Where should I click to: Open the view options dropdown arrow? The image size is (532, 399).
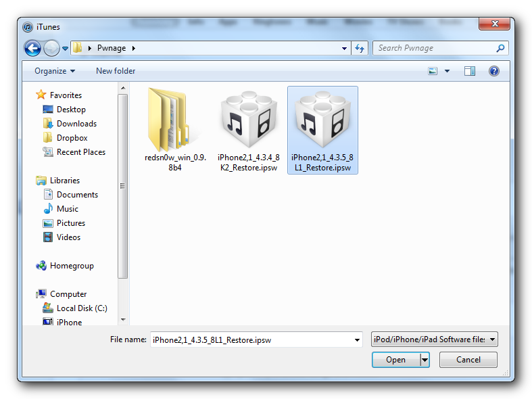tap(448, 71)
